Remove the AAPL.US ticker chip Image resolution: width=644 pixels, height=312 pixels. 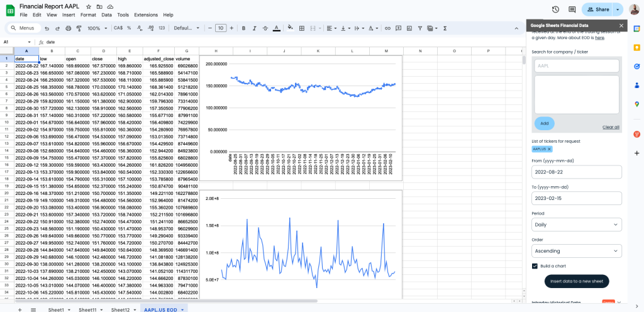(549, 149)
